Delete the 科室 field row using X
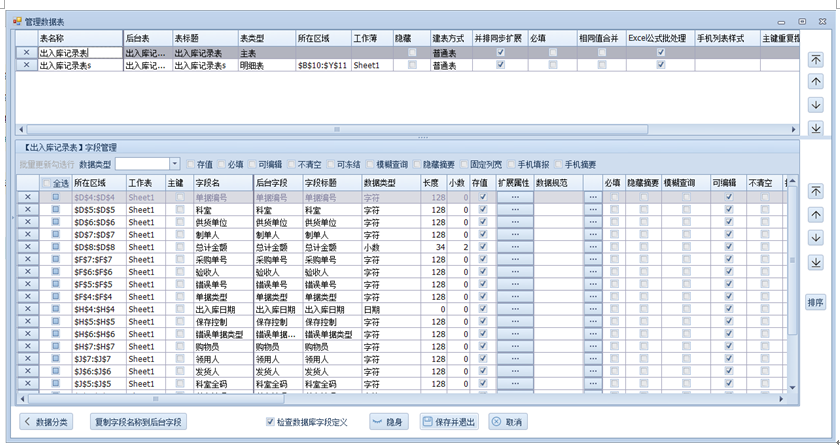The width and height of the screenshot is (840, 446). pos(27,210)
